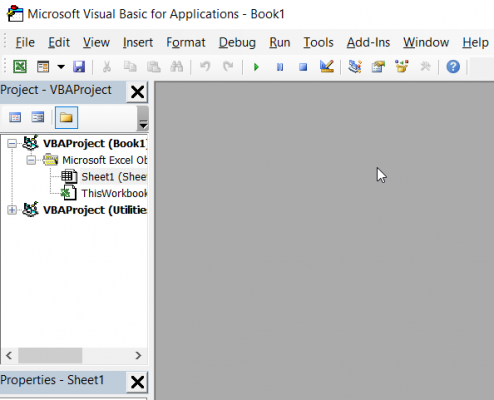Open Project Explorer toolbar icon

355,67
